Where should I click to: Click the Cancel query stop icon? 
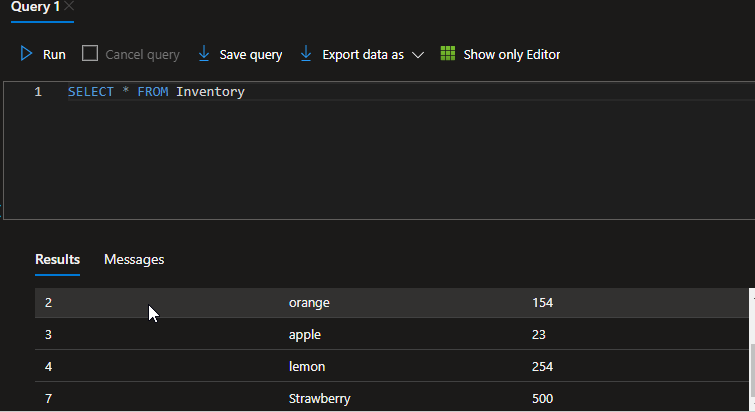coord(90,53)
